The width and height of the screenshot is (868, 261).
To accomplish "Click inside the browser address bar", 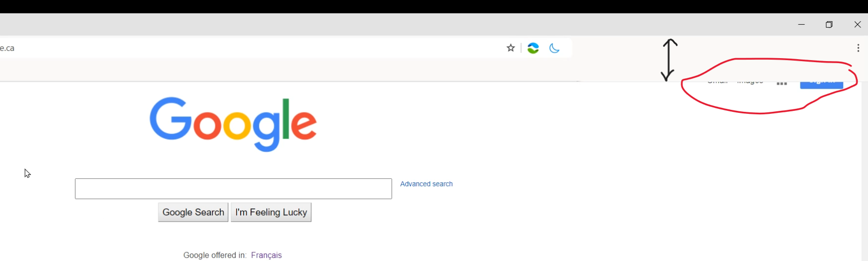I will pos(247,48).
